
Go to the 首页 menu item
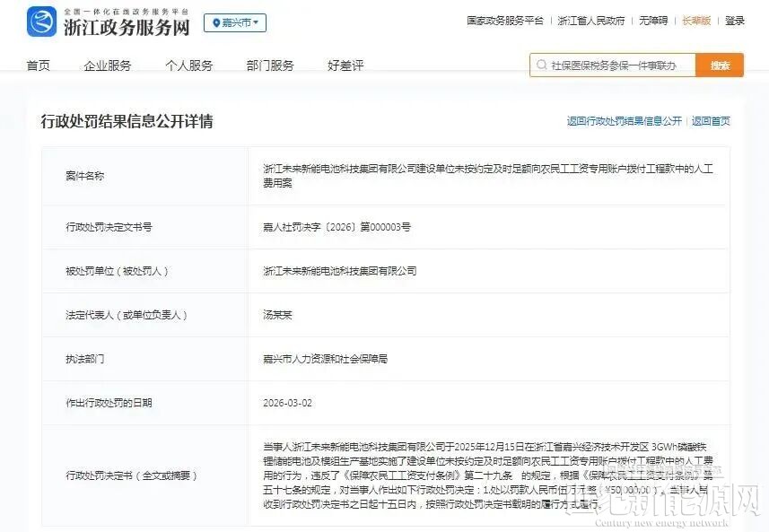(x=39, y=65)
